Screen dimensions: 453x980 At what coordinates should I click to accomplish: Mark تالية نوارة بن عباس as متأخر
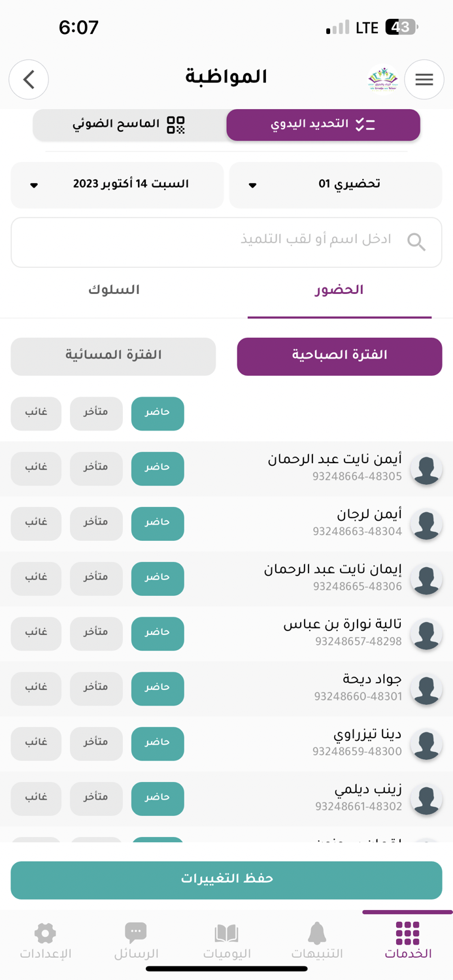coord(96,634)
